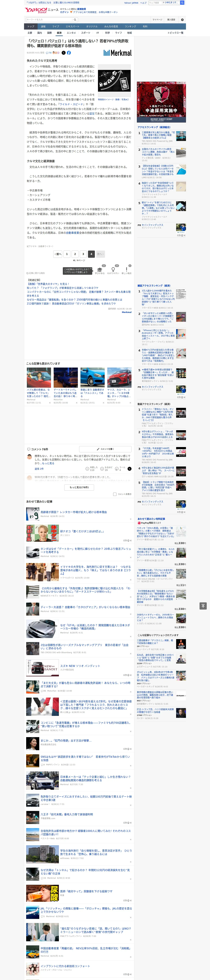The image size is (210, 980).
Task: Open the 速報 main tab
Action: tap(43, 27)
